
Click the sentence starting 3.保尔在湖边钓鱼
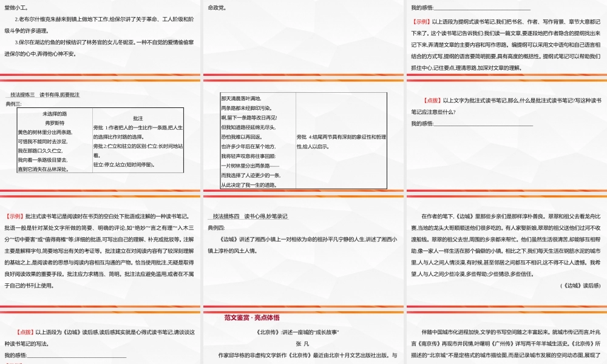(x=99, y=48)
